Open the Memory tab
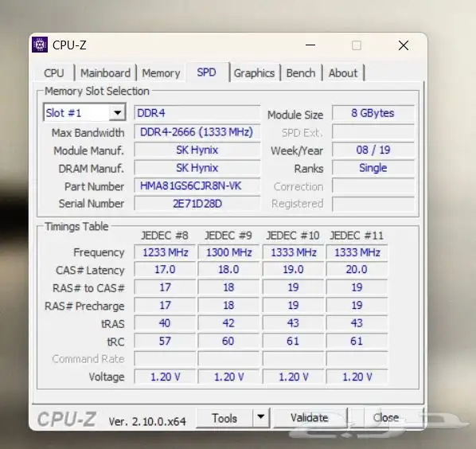 (161, 73)
